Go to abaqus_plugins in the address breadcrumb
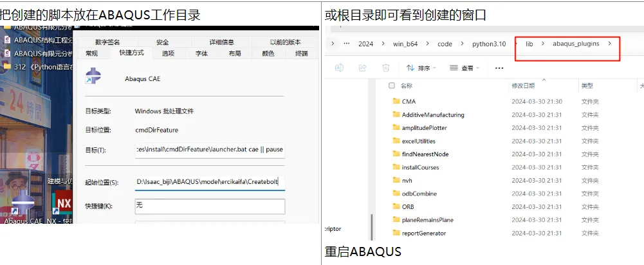The width and height of the screenshot is (644, 265). tap(576, 44)
